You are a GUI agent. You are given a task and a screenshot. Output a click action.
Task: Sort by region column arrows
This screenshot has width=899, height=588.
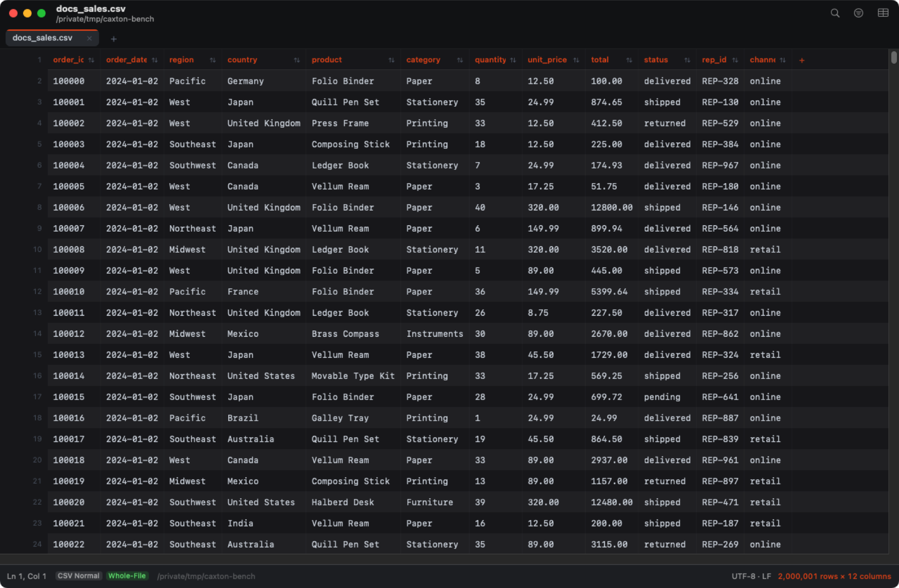213,60
